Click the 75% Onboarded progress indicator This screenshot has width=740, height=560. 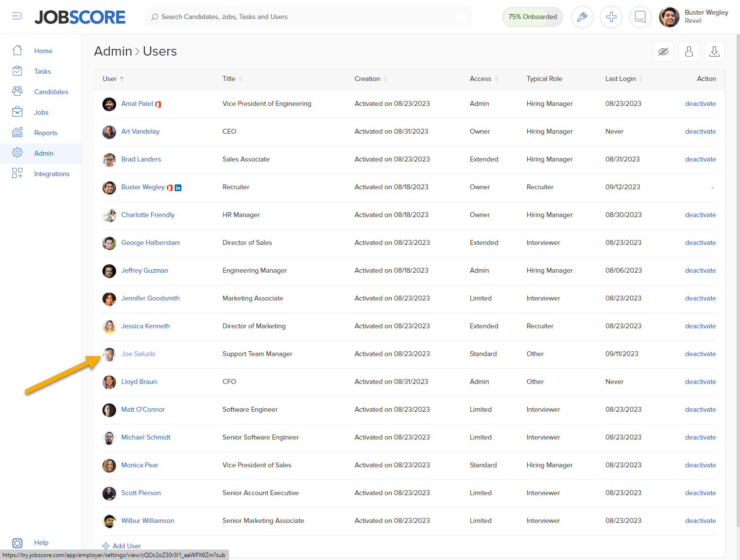coord(533,17)
